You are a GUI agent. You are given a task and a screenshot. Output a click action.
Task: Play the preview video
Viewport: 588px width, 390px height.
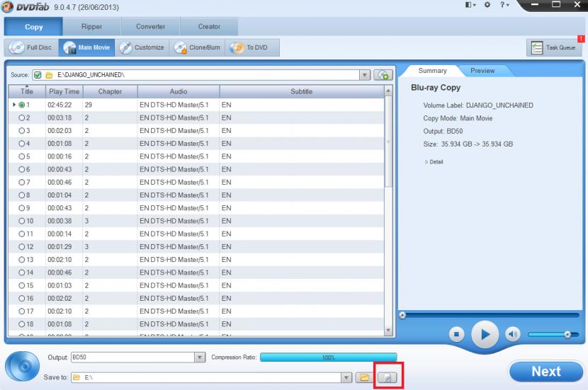[x=485, y=334]
